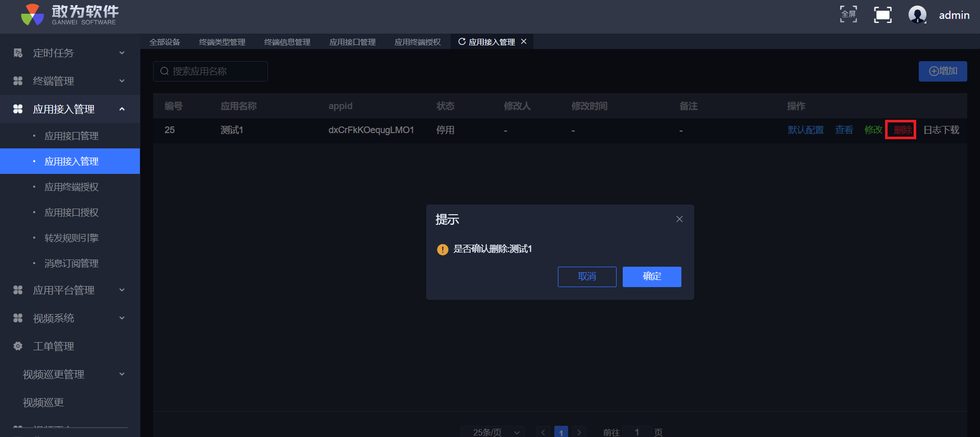
Task: Click the refresh icon on 应用接入管理 tab
Action: pyautogui.click(x=462, y=42)
